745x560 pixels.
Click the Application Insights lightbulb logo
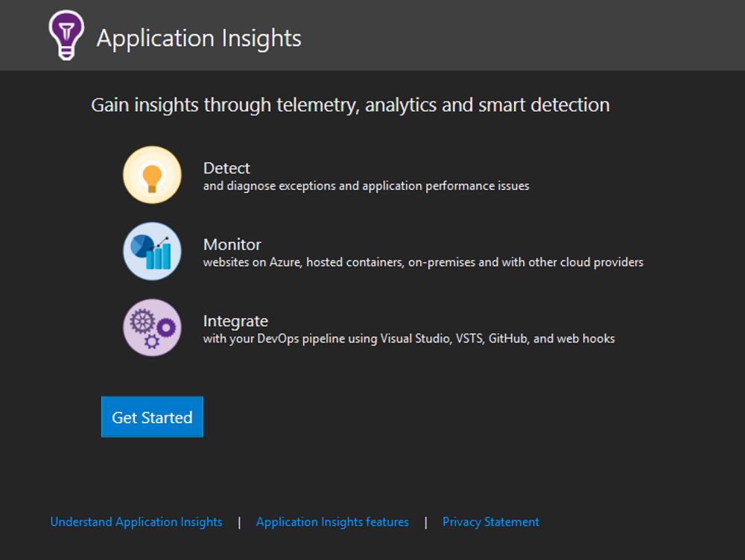(x=66, y=35)
